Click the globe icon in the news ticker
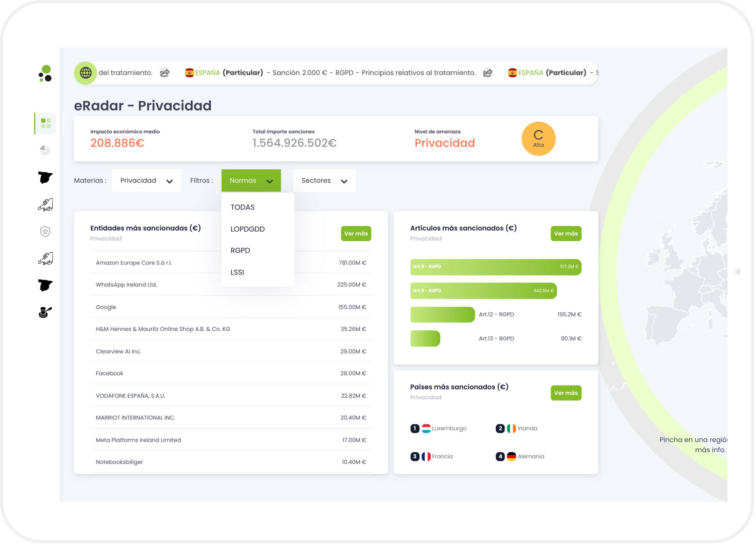The image size is (756, 545). pyautogui.click(x=86, y=73)
